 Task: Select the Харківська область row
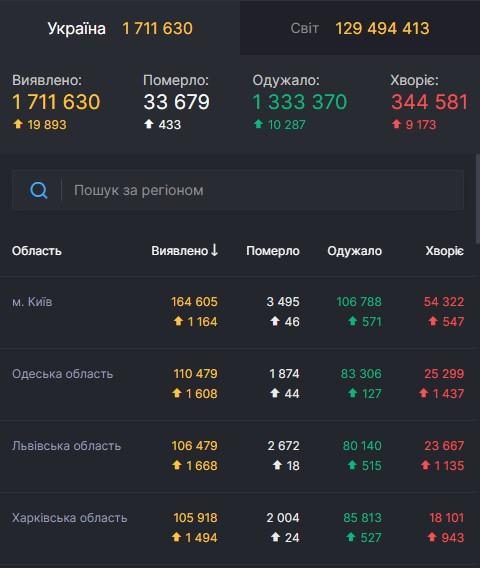click(x=238, y=528)
